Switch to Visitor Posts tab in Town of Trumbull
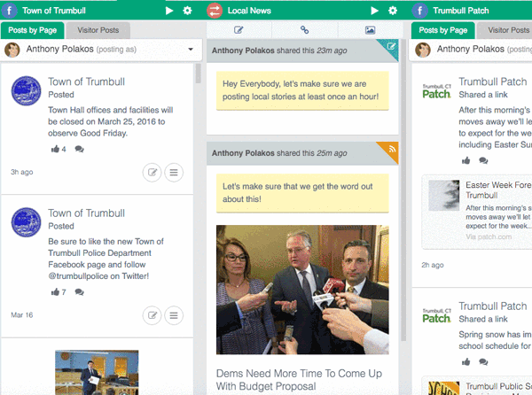Screen dimensions: 532x395 [x=98, y=30]
